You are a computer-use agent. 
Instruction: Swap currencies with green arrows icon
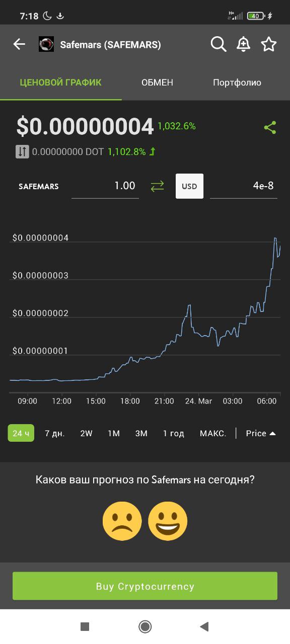point(157,186)
